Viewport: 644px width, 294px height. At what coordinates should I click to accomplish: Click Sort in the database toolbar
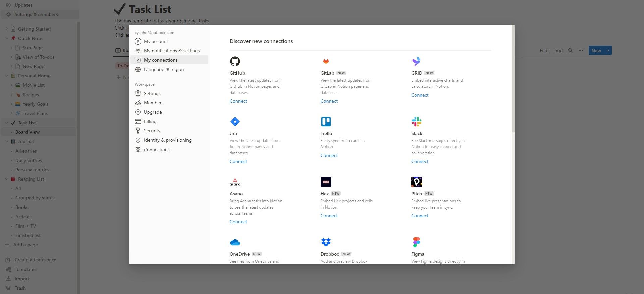[559, 50]
